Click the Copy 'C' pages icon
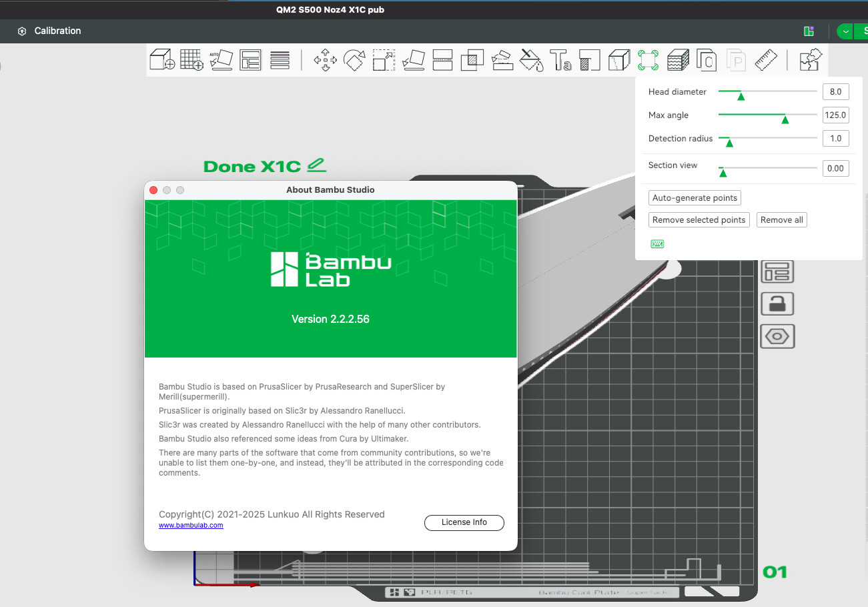This screenshot has width=868, height=607. [x=707, y=60]
